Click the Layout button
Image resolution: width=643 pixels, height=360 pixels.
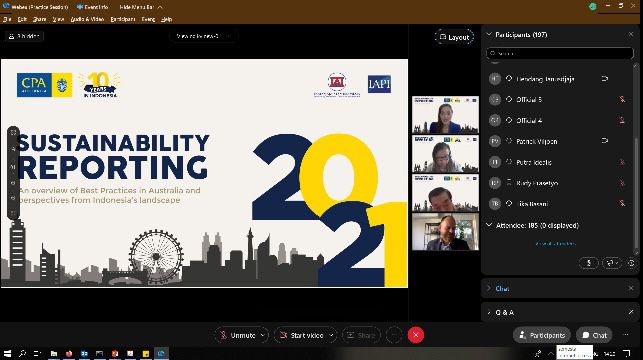click(454, 37)
